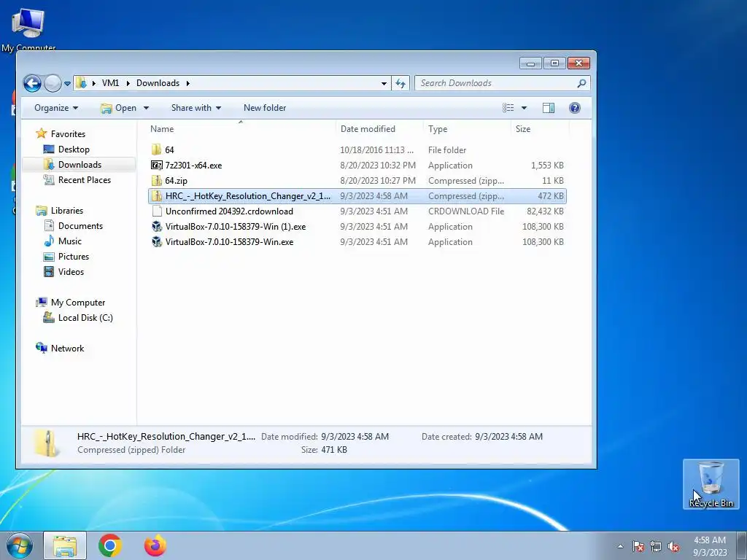
Task: Open the recent pages dropdown arrow
Action: click(x=67, y=84)
